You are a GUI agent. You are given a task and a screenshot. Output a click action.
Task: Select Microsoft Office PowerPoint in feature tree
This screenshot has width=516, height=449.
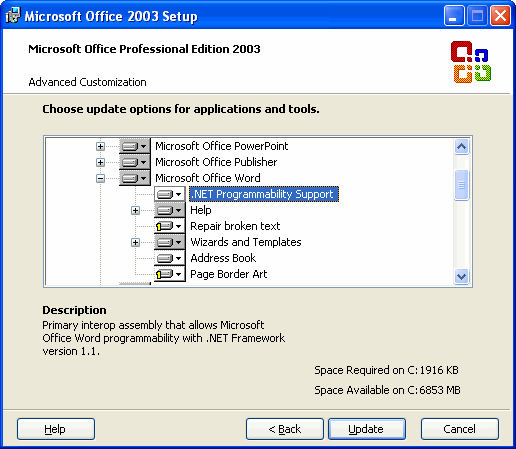coord(222,146)
